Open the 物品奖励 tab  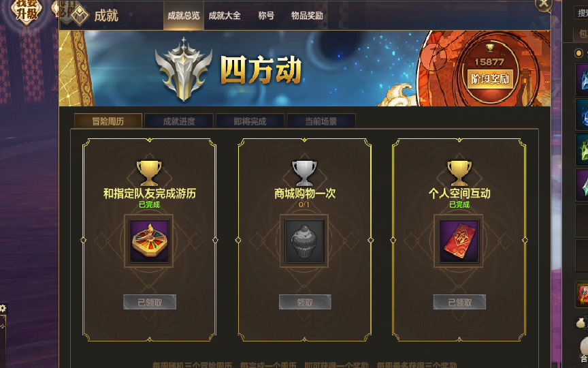pos(307,16)
